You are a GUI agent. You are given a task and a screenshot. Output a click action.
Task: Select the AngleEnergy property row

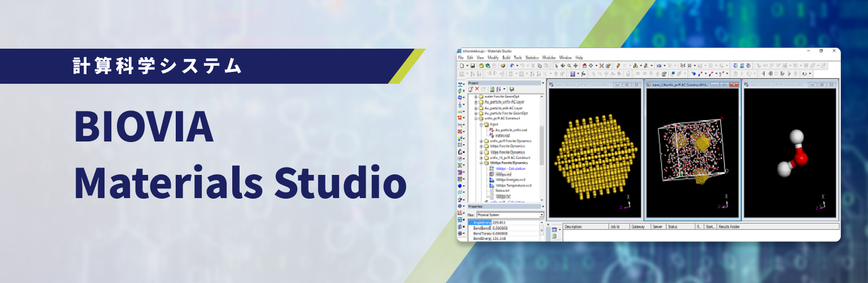coord(504,222)
